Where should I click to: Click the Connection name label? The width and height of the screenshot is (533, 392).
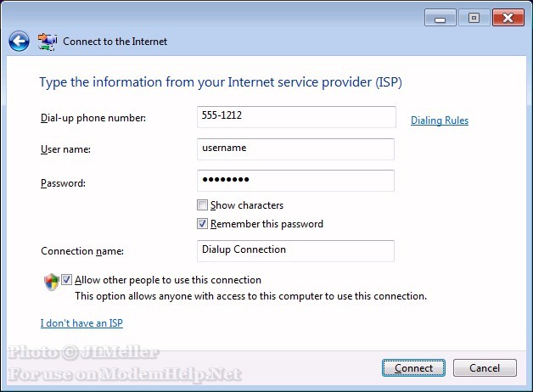tap(82, 251)
